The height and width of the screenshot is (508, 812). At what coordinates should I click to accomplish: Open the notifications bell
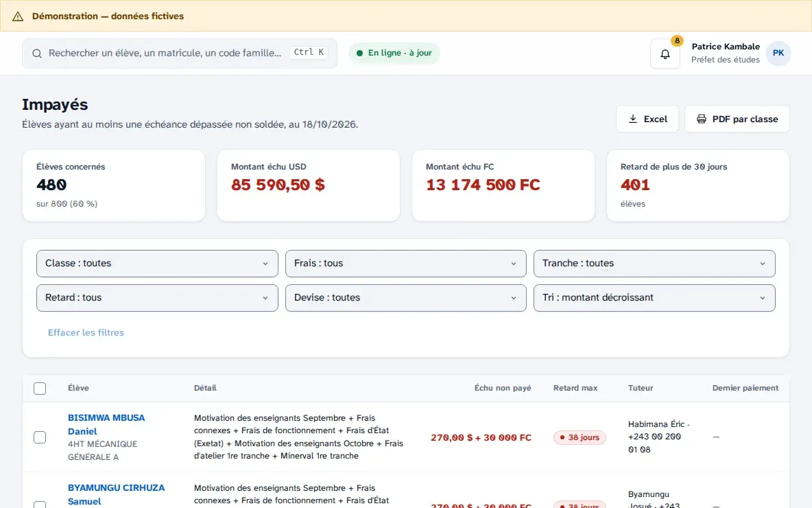tap(665, 54)
